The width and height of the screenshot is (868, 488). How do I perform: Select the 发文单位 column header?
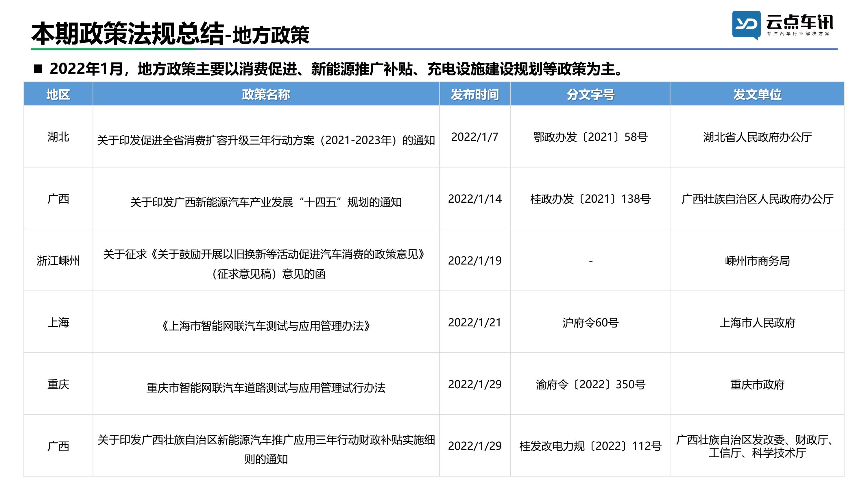(757, 94)
